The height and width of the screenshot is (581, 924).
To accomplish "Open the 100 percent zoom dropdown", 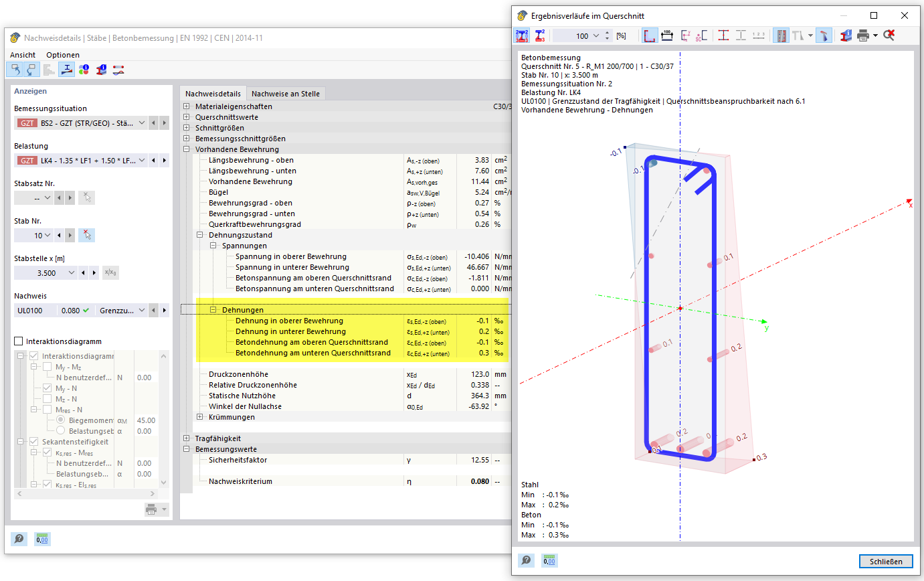I will (x=596, y=36).
